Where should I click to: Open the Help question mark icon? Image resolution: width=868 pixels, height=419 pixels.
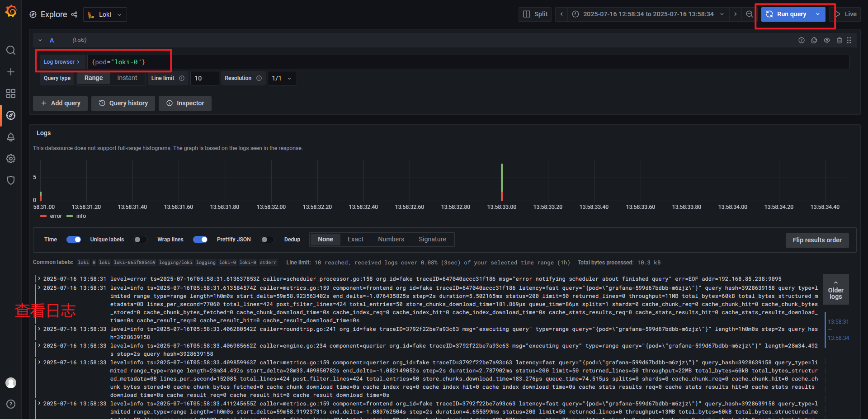pos(11,404)
